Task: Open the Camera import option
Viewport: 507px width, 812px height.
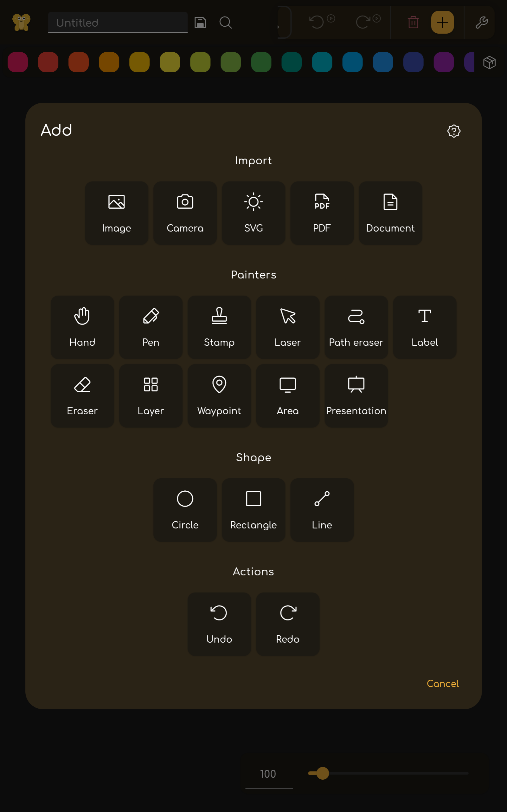Action: tap(185, 213)
